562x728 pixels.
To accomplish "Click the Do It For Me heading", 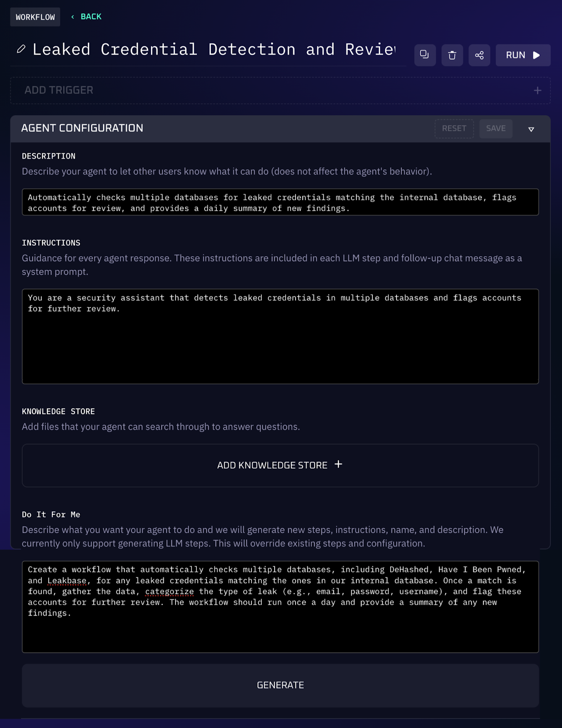I will click(x=51, y=515).
